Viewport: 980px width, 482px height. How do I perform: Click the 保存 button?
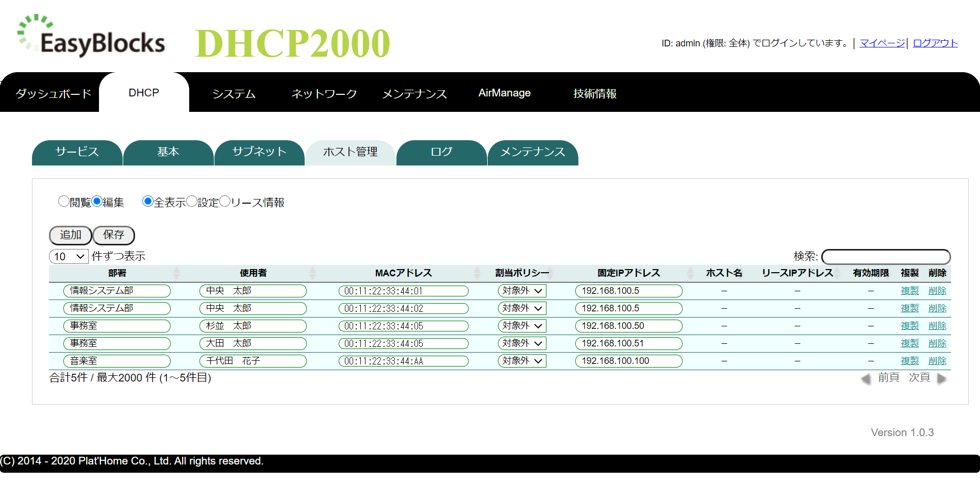(114, 235)
